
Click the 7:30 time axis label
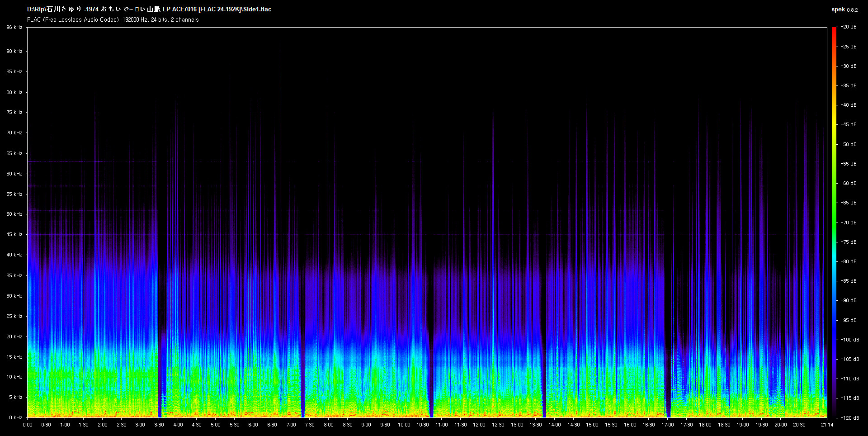[x=310, y=425]
